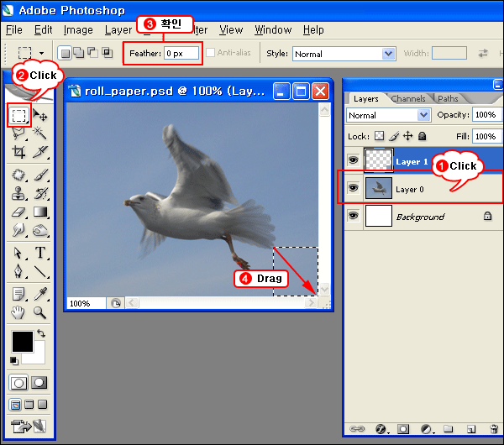Open the Image menu
Viewport: 504px width, 445px height.
point(78,30)
